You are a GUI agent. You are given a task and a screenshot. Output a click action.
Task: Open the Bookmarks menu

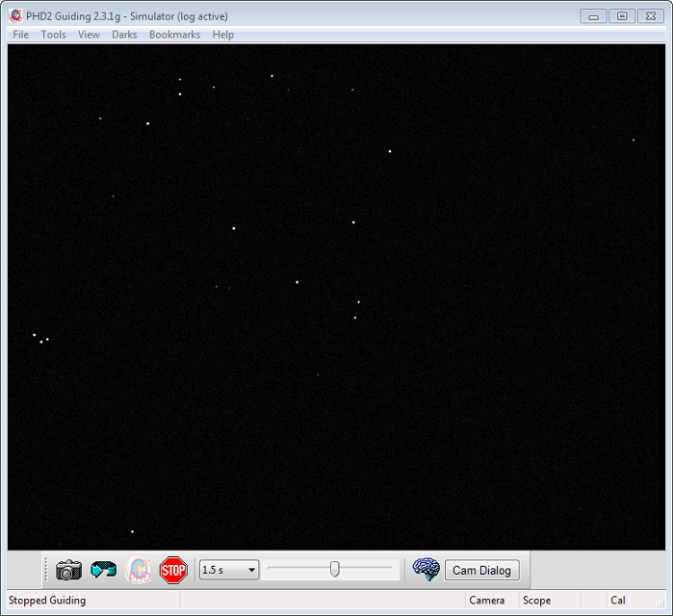[x=174, y=35]
